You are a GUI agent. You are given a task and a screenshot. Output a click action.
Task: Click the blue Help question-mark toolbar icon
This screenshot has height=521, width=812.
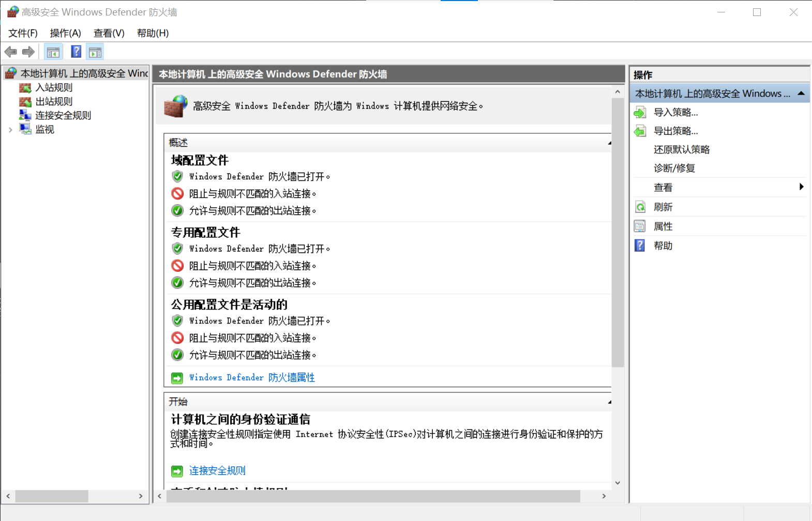click(76, 52)
